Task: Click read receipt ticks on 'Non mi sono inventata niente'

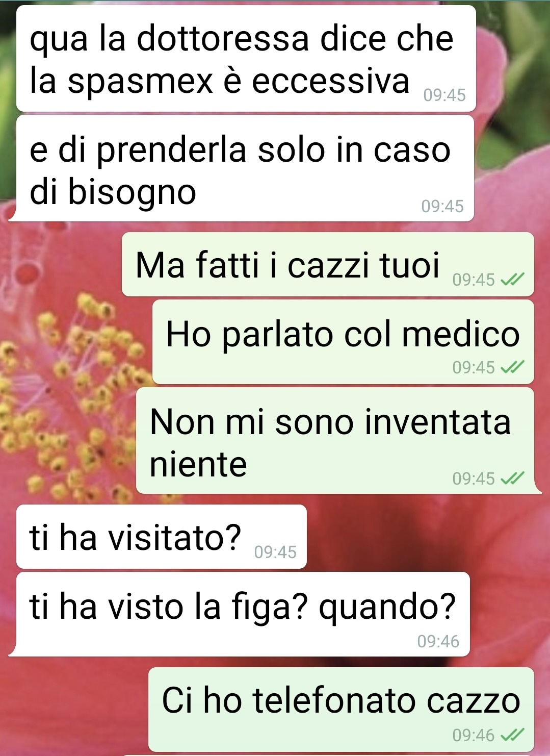Action: pyautogui.click(x=512, y=478)
